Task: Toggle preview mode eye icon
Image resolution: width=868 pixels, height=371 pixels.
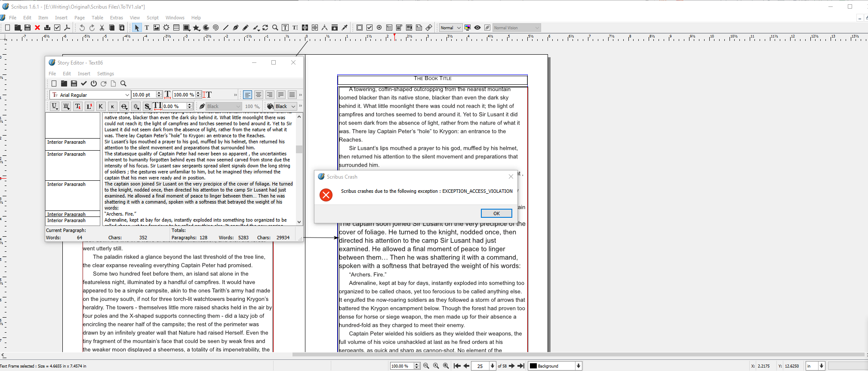Action: point(477,28)
